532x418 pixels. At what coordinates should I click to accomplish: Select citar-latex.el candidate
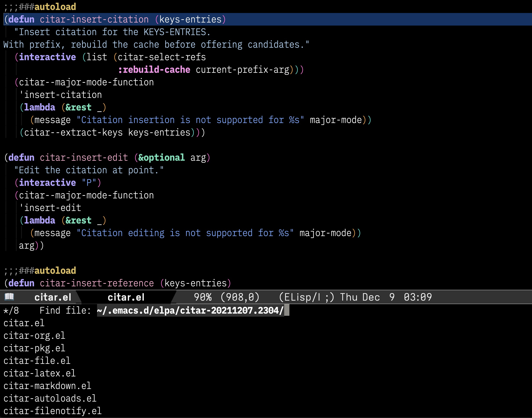(x=40, y=373)
